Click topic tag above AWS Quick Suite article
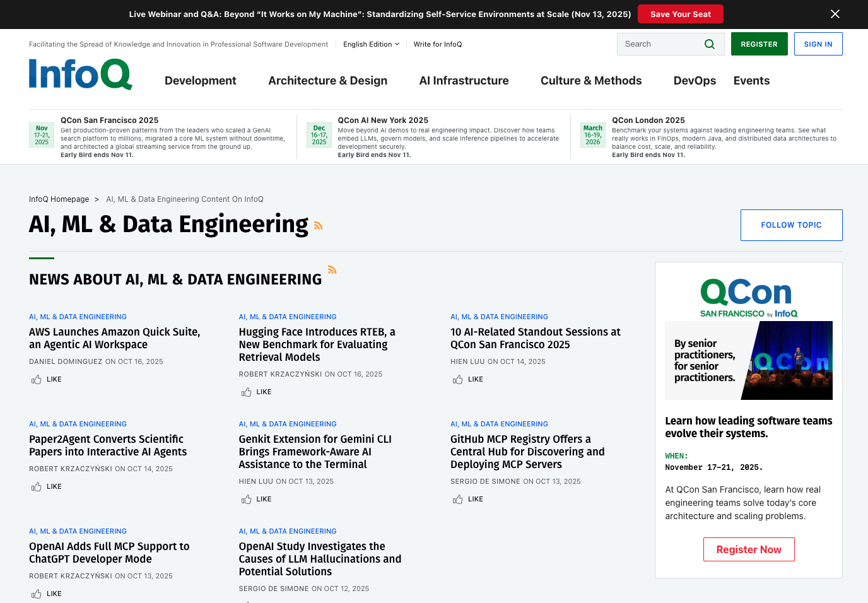The height and width of the screenshot is (603, 868). click(x=78, y=317)
